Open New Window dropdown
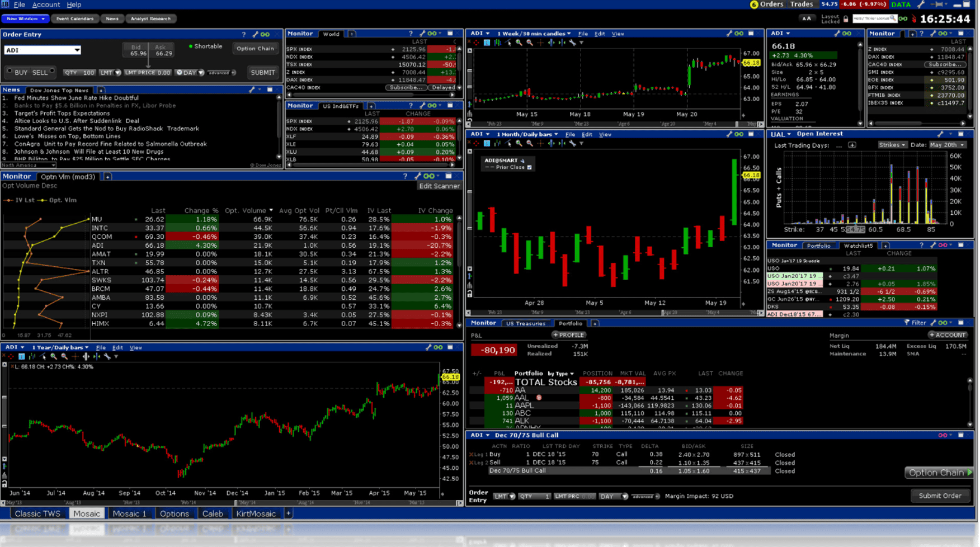 pyautogui.click(x=25, y=18)
